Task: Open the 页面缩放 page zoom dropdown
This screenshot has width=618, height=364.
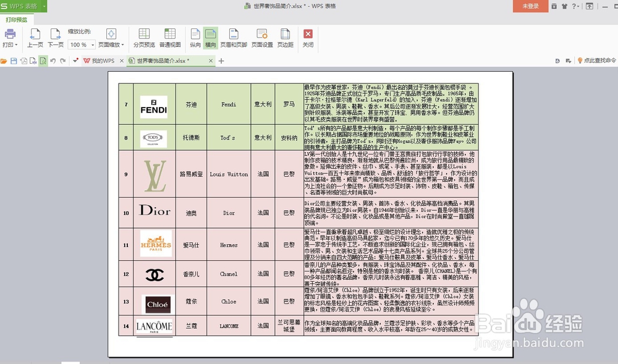Action: [111, 38]
